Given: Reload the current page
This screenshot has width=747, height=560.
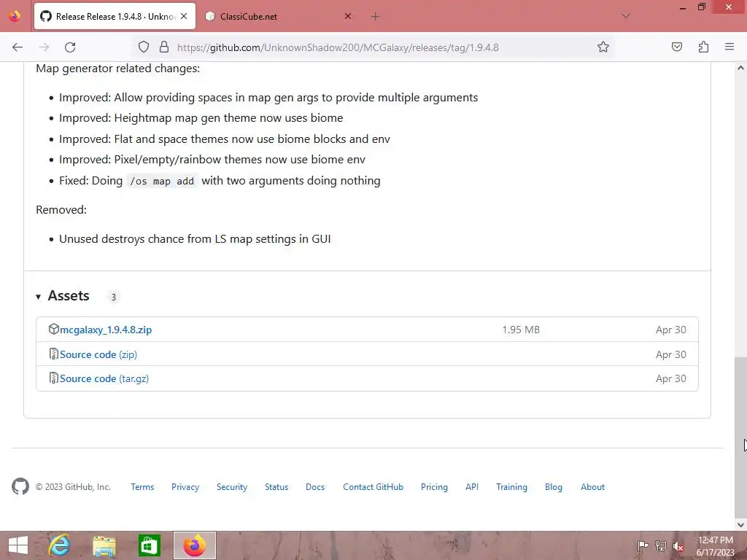Looking at the screenshot, I should [70, 47].
